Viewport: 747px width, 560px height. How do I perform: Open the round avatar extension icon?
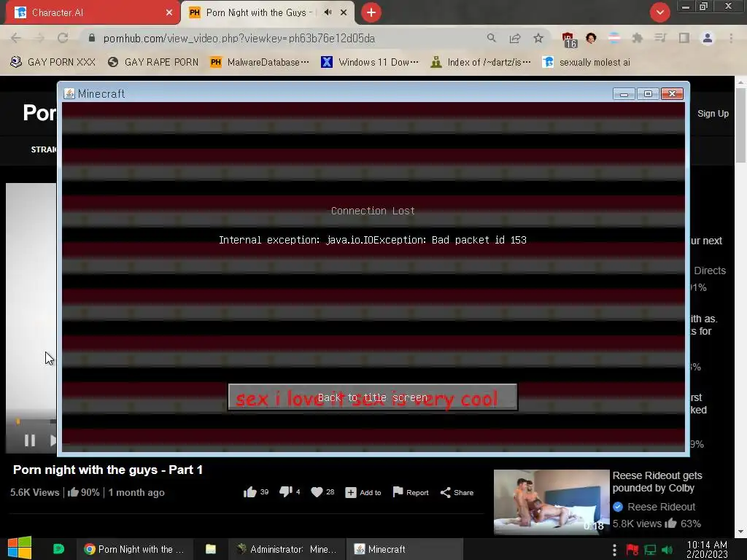(591, 38)
